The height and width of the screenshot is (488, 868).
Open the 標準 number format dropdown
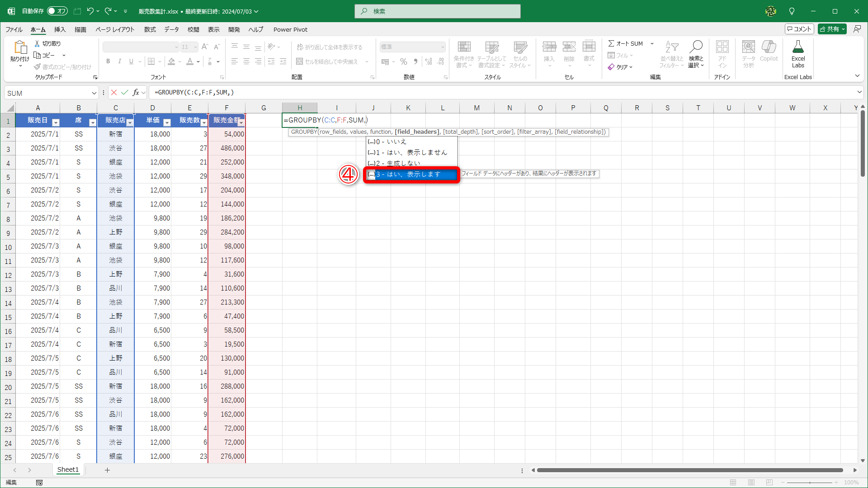411,47
